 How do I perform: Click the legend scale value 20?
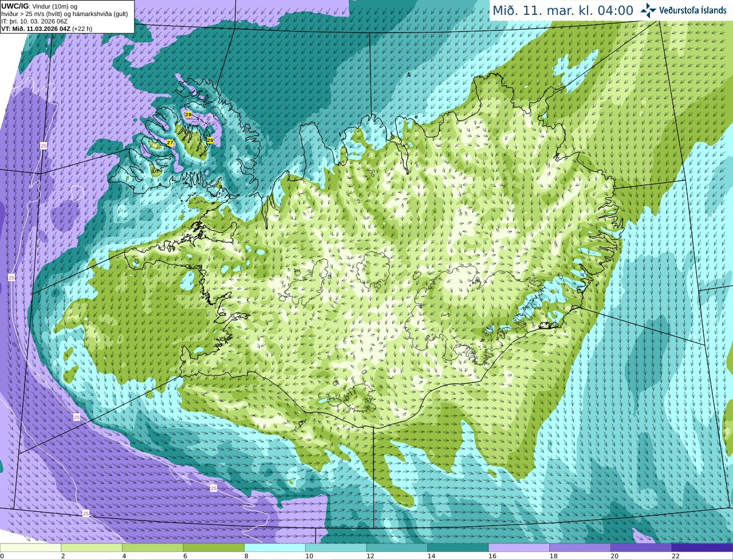click(x=614, y=556)
